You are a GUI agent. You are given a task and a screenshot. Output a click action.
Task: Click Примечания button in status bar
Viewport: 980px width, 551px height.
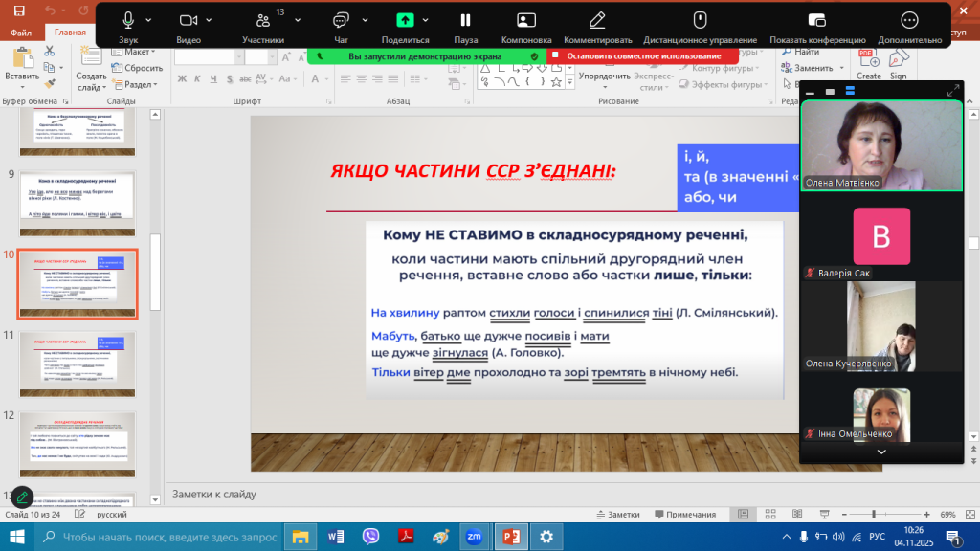pos(685,514)
